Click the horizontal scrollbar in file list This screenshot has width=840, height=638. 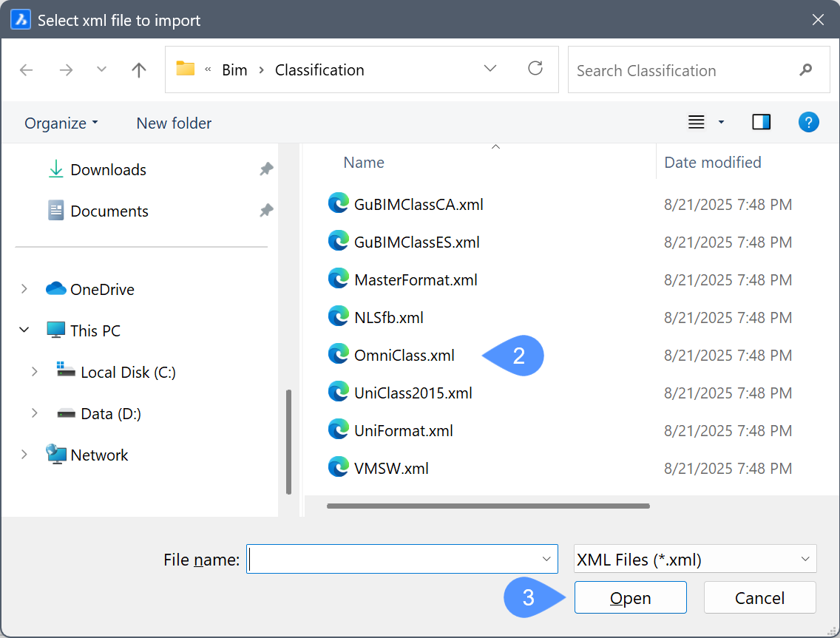(x=488, y=506)
